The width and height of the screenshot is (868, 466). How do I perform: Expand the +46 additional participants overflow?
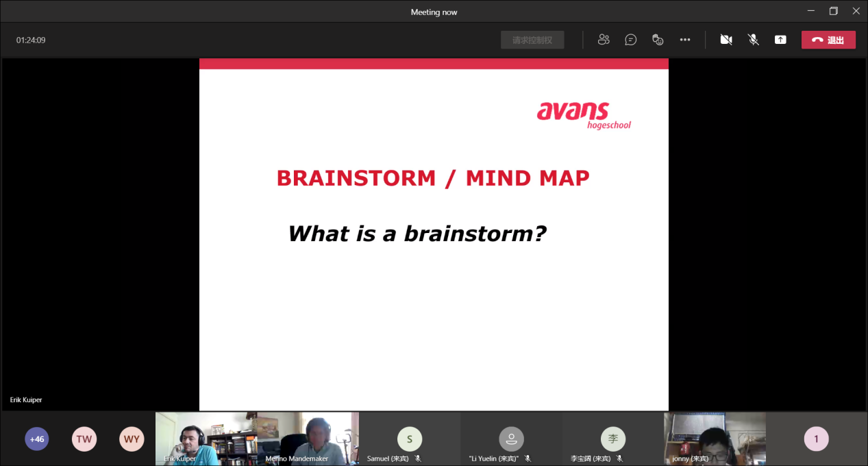click(37, 439)
